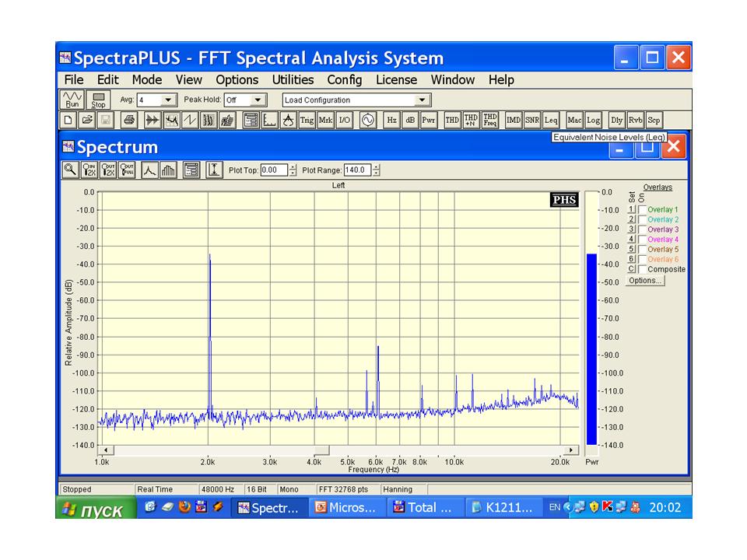Screen dimensions: 747x560
Task: Click the Log data logging button
Action: coord(593,120)
